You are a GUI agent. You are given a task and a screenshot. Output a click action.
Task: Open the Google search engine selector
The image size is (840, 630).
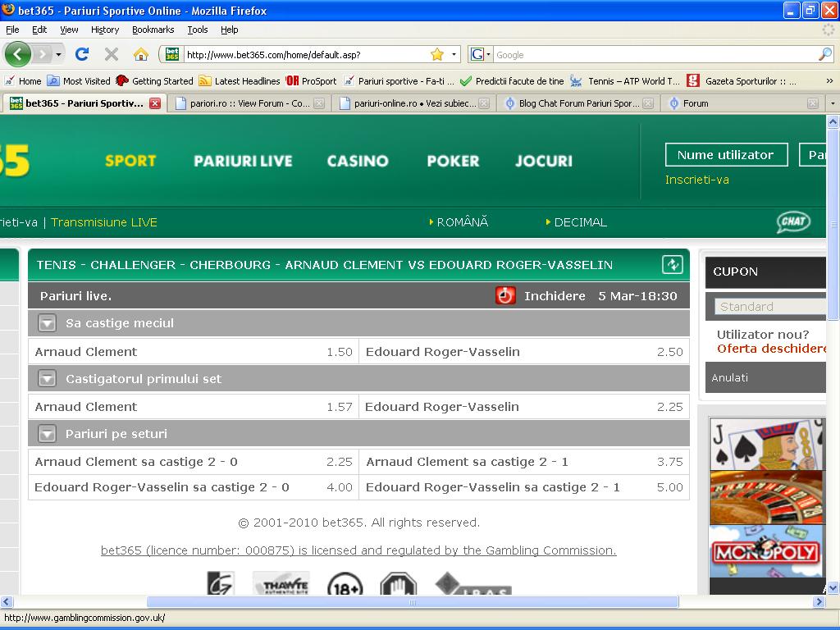[480, 54]
